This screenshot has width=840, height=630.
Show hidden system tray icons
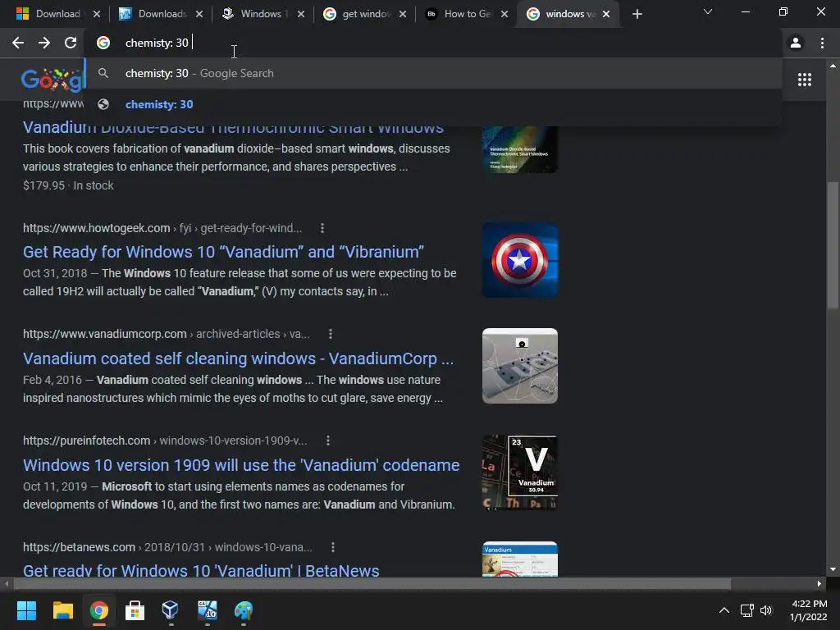point(724,610)
